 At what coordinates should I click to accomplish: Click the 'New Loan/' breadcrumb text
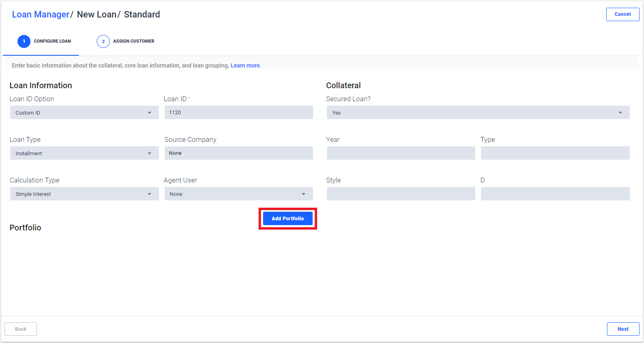[99, 15]
